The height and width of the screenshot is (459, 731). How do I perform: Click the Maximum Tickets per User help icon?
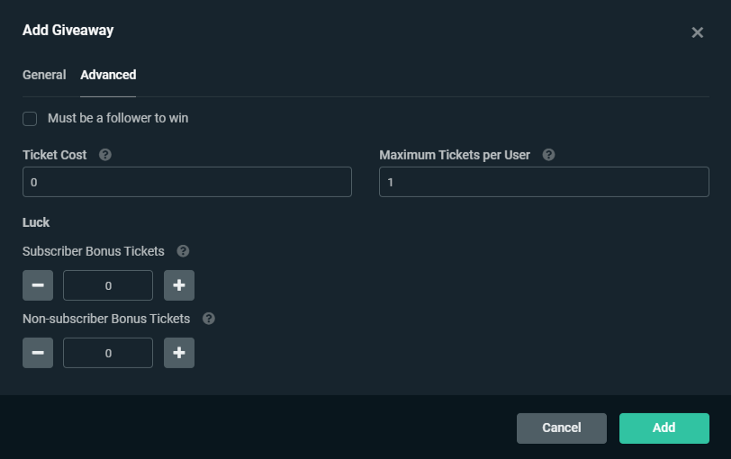pos(548,155)
